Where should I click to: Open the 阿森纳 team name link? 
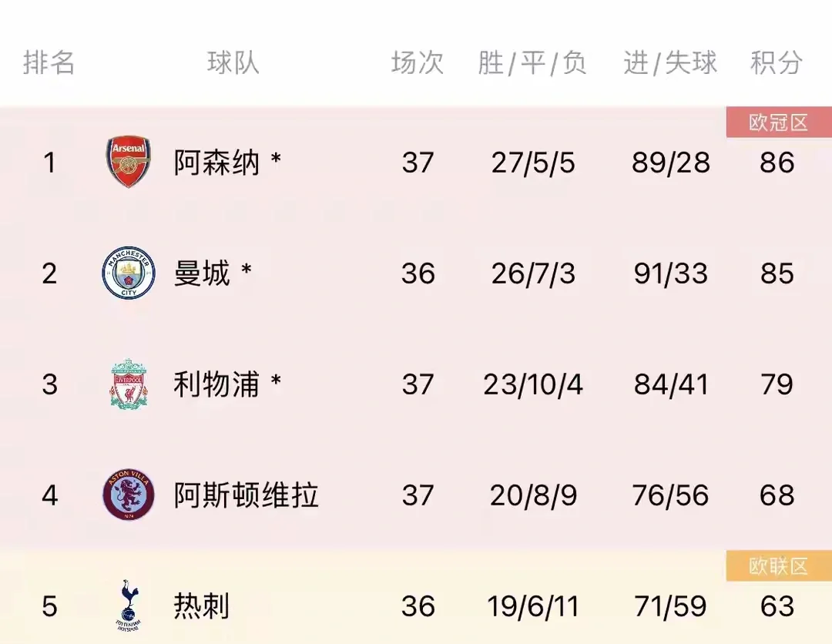pos(216,163)
